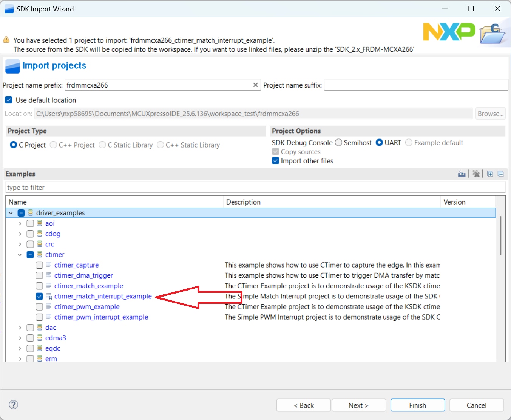This screenshot has width=511, height=420.
Task: Check the ctimer_capture example checkbox
Action: coord(39,265)
